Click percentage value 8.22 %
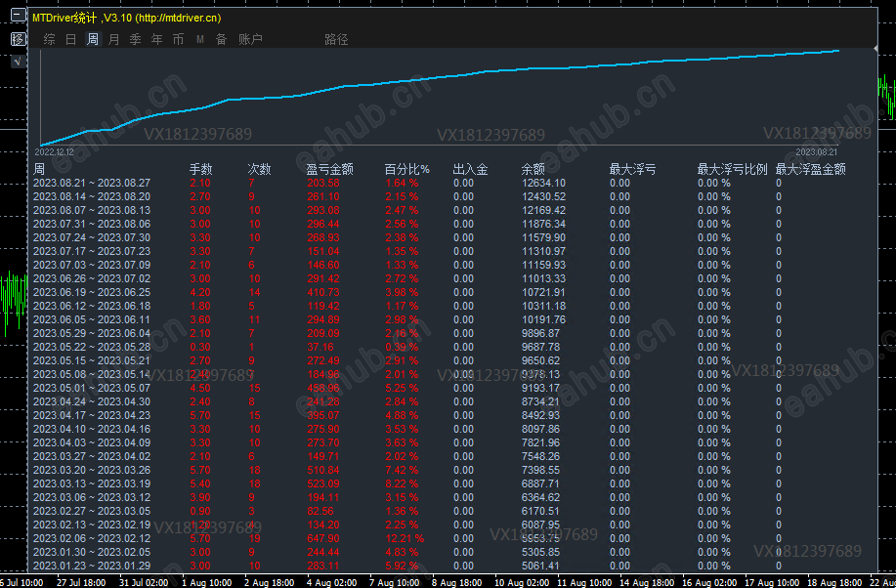This screenshot has height=588, width=896. [402, 484]
